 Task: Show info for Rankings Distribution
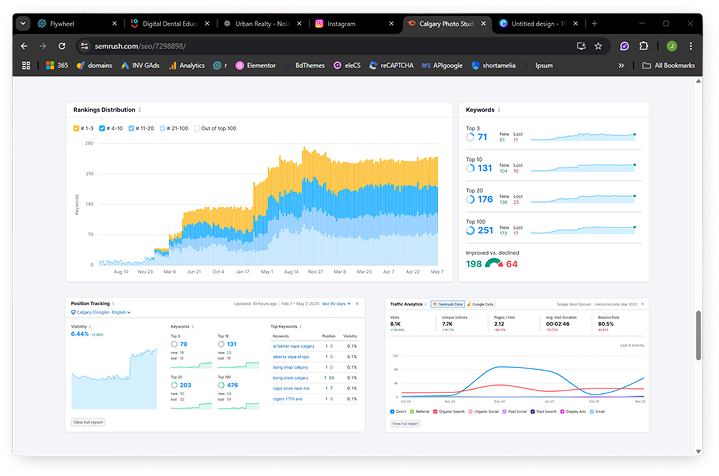tap(140, 110)
